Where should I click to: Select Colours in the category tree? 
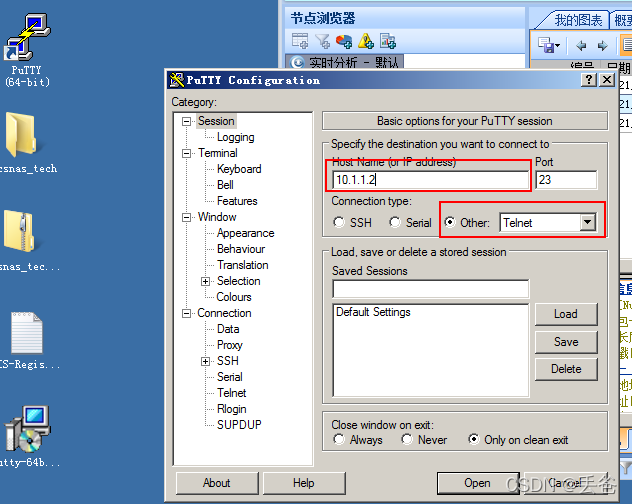[x=234, y=297]
